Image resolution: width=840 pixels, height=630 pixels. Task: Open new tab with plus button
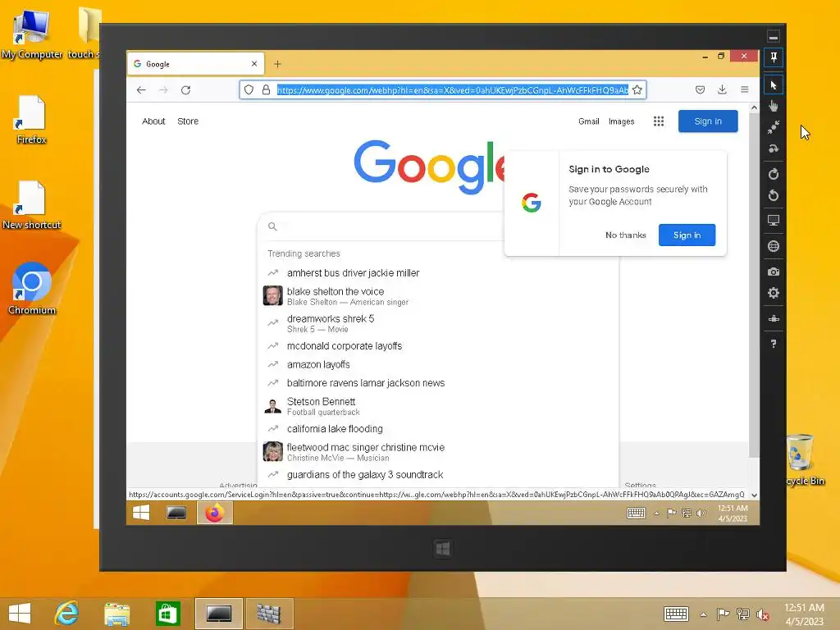277,64
